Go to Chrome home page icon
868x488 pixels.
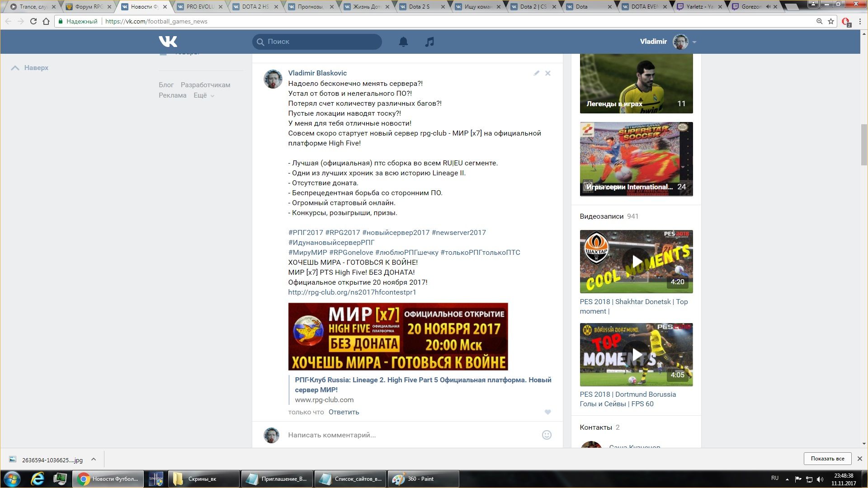click(46, 21)
